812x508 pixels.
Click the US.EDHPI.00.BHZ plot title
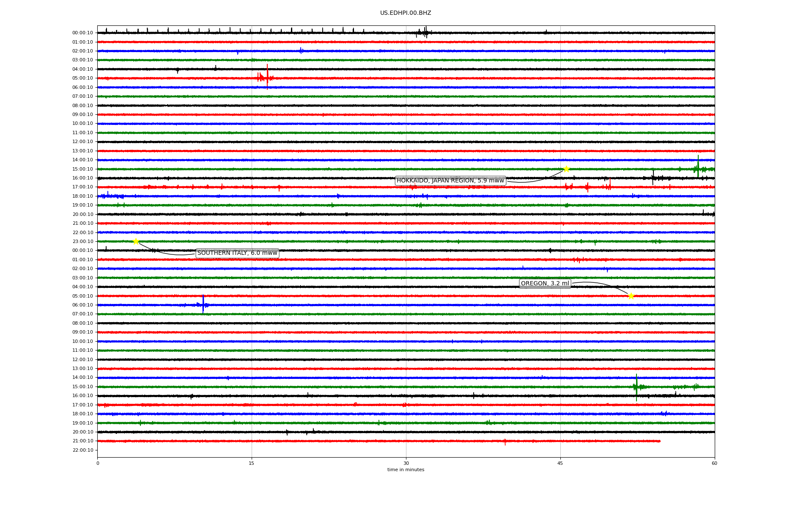[406, 13]
